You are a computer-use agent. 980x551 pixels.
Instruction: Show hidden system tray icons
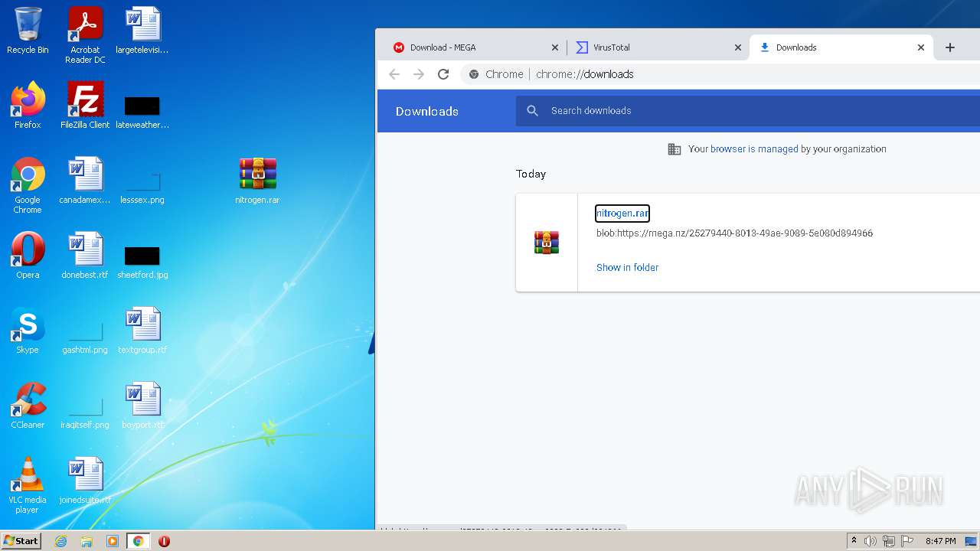click(x=854, y=541)
